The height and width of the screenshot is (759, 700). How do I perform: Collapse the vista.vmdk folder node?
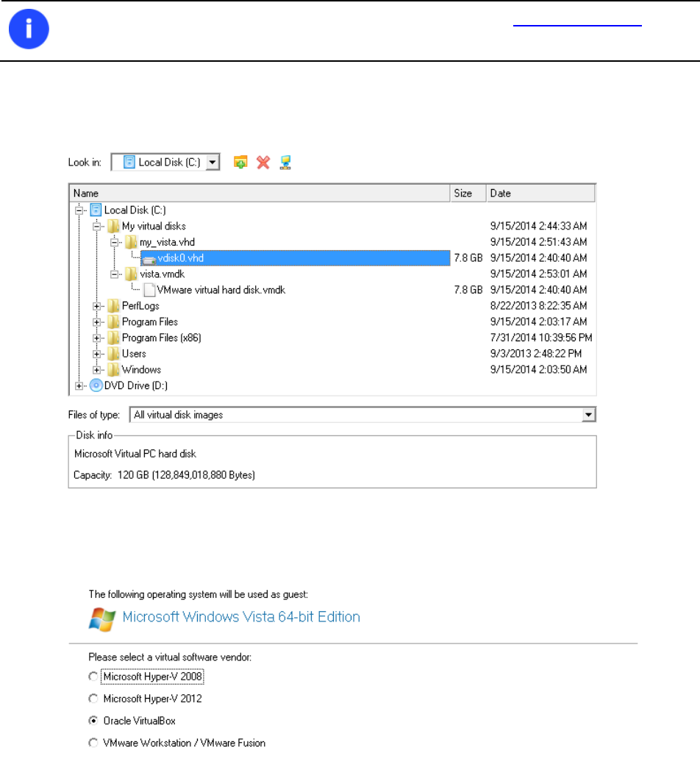coord(114,274)
